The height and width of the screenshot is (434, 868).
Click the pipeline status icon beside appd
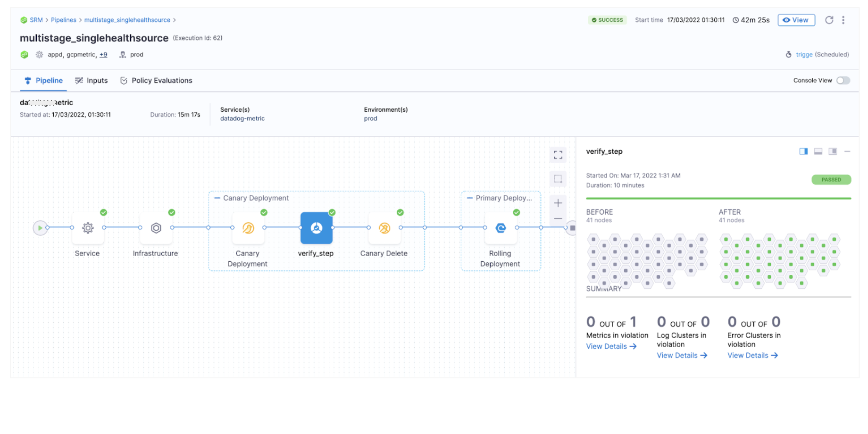coord(25,55)
